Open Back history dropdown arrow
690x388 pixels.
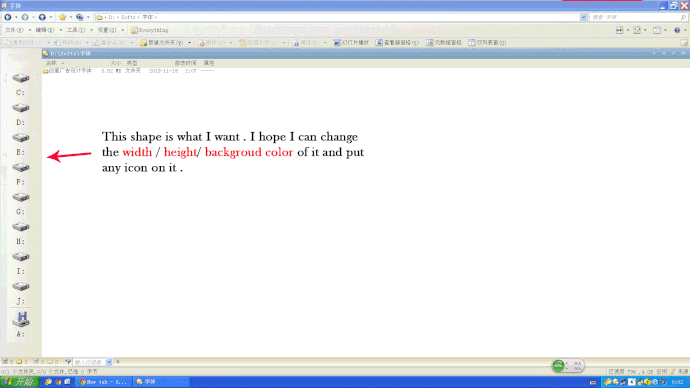click(16, 18)
